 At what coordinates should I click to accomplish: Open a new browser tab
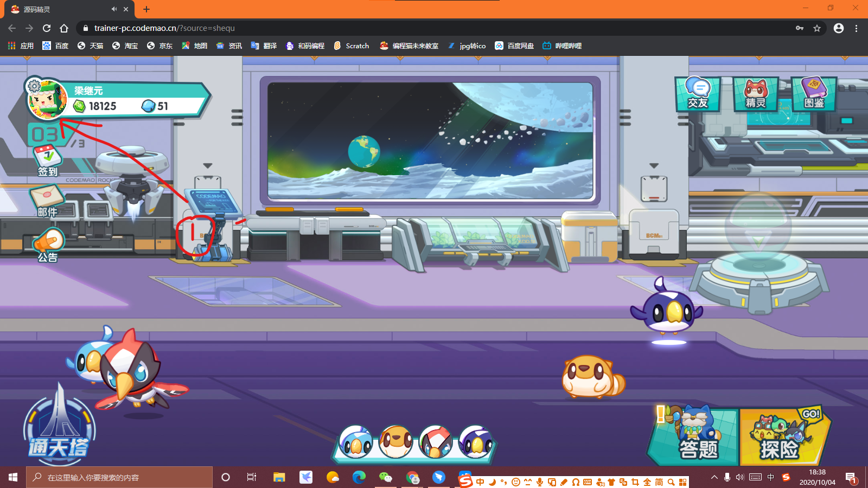coord(146,9)
